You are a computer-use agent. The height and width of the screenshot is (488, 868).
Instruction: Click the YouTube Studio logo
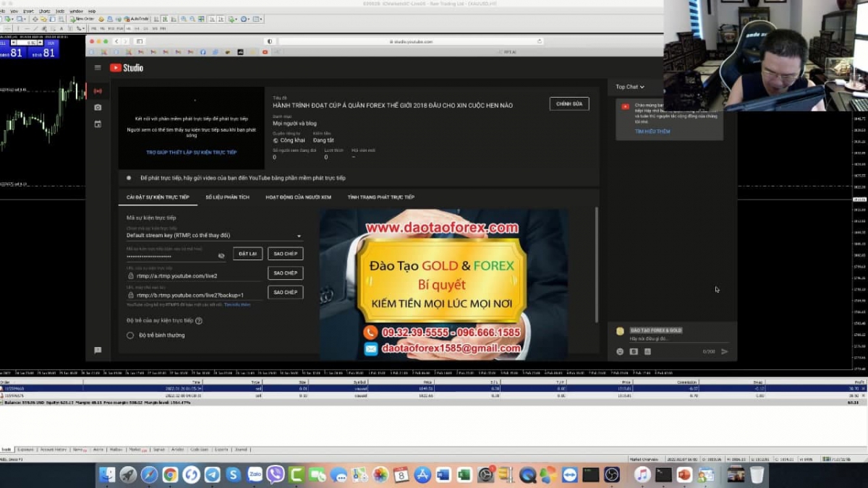[127, 68]
